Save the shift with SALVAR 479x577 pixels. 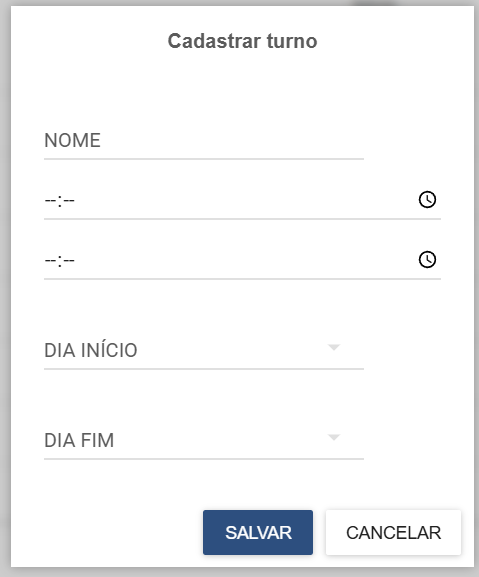[258, 532]
